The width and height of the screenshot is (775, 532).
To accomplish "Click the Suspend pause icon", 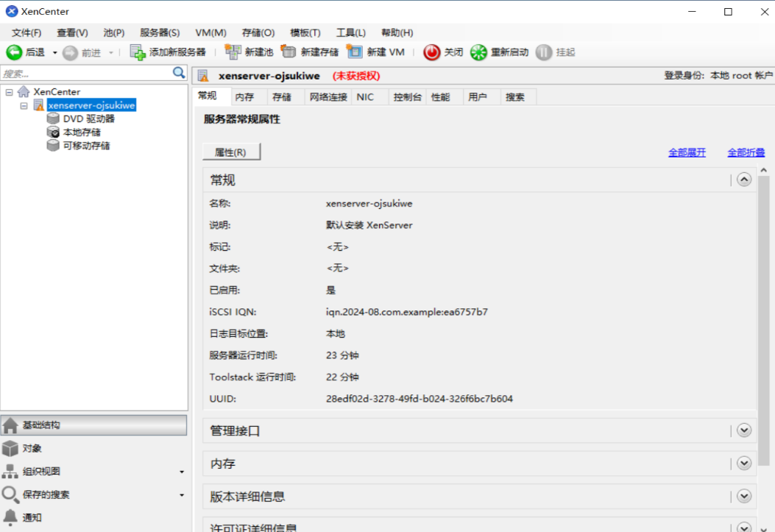I will click(x=544, y=52).
